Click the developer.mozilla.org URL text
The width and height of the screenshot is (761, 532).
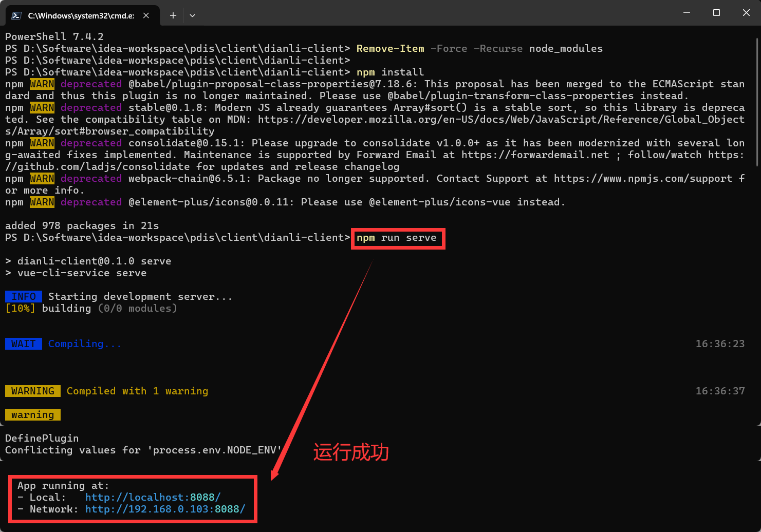(x=501, y=119)
